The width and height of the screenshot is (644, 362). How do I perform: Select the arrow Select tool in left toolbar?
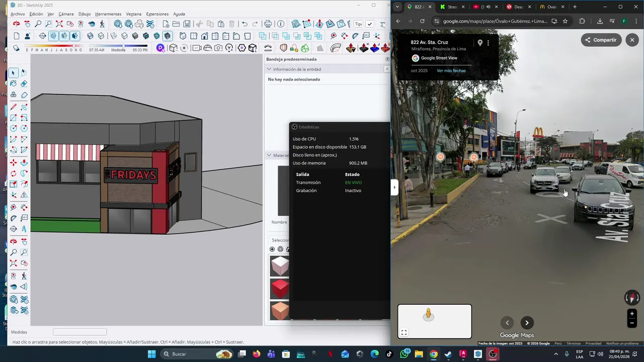(13, 73)
